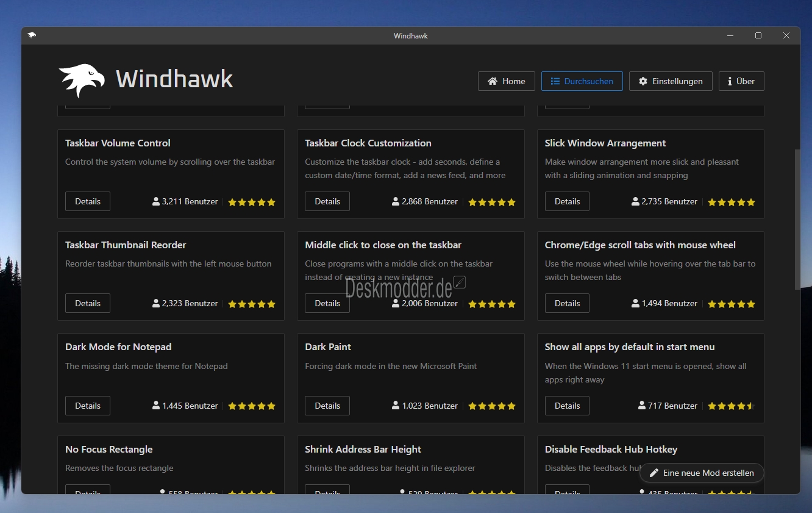Click user icon beside 2,735 Benutzer

coord(635,201)
